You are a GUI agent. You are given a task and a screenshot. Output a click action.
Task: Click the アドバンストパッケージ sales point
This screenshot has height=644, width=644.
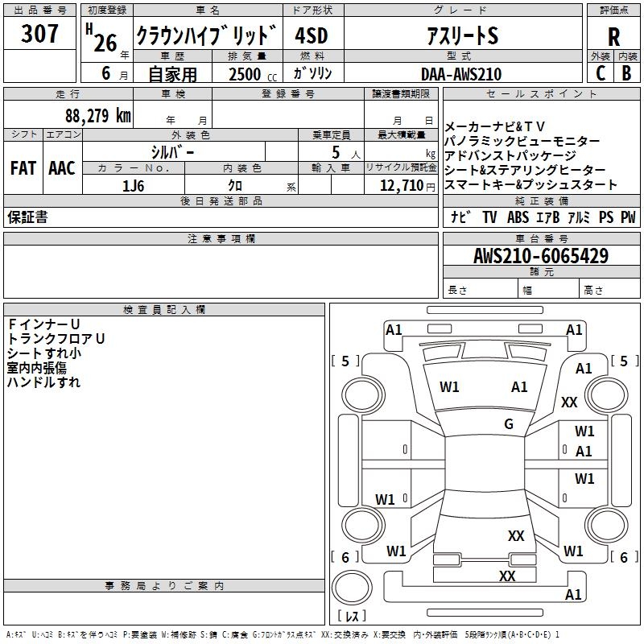[510, 155]
